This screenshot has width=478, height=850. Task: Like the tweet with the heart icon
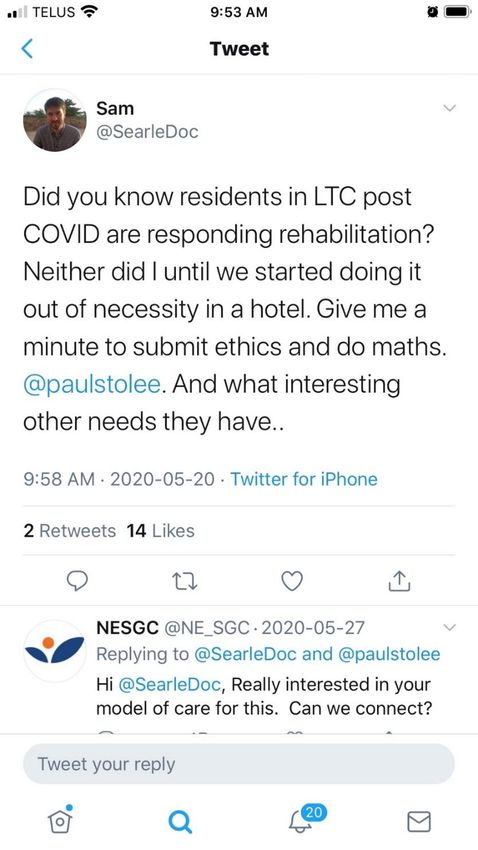click(x=292, y=581)
